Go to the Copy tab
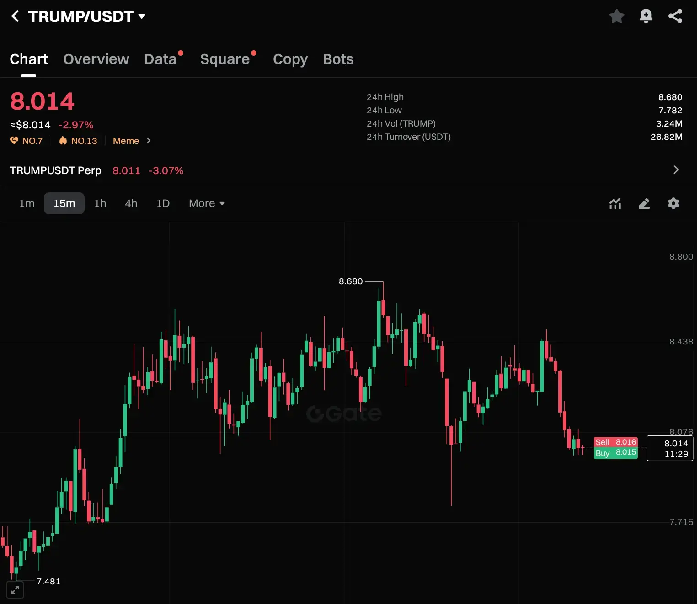This screenshot has width=700, height=604. point(290,59)
